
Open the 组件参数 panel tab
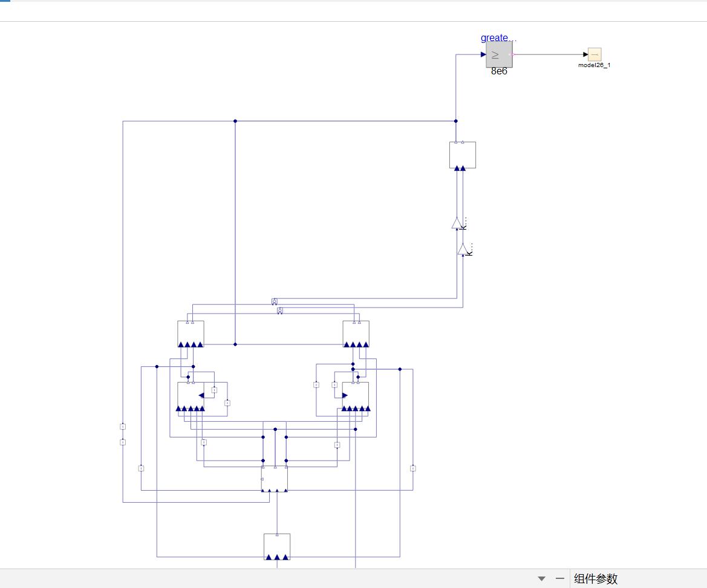[596, 578]
